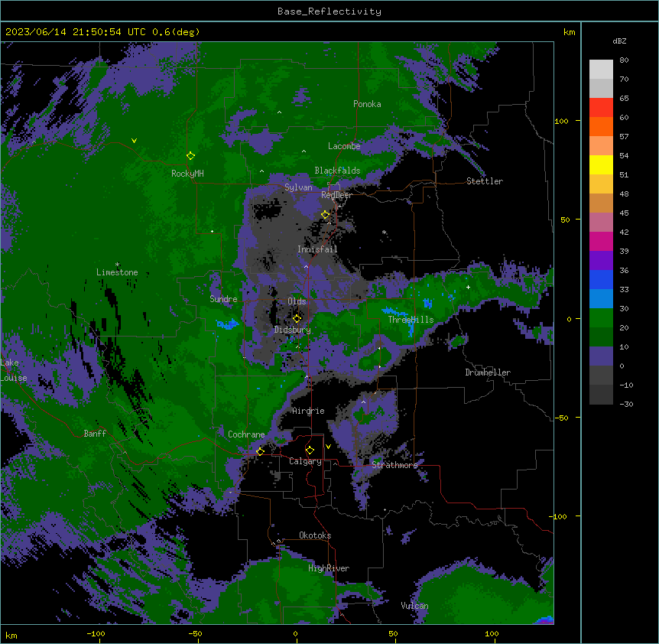
Task: Select the white asterisk marker above Limestone
Action: [x=117, y=265]
